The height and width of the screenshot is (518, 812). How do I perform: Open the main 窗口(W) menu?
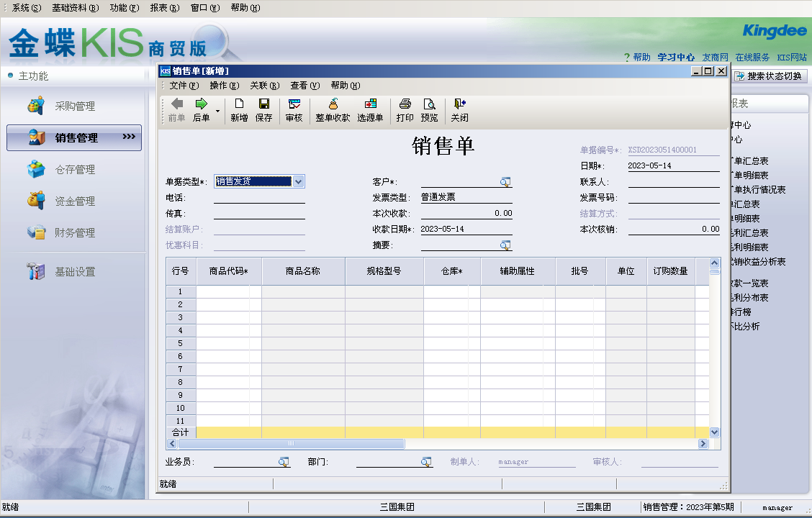coord(205,8)
